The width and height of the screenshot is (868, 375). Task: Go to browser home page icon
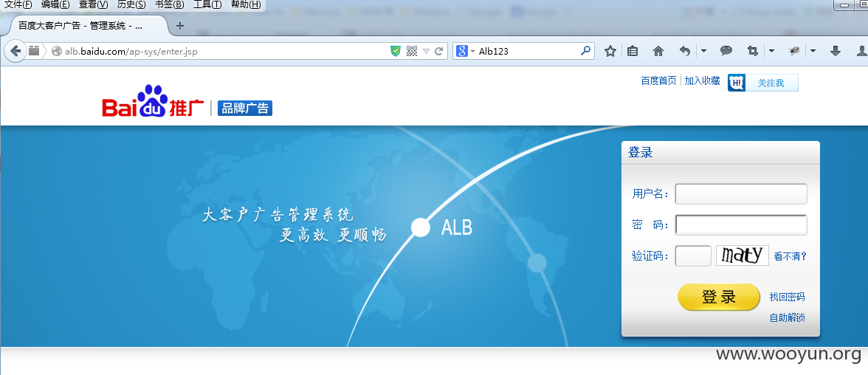(x=658, y=52)
